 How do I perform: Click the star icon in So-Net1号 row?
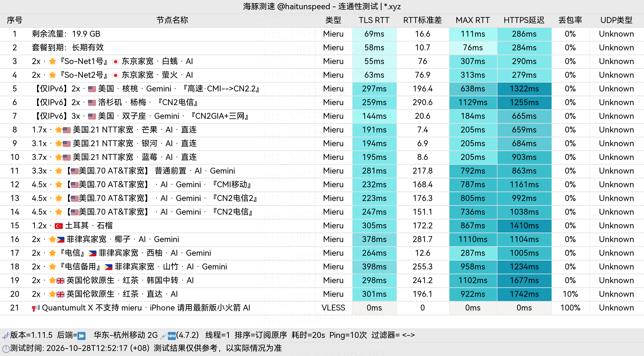[x=52, y=61]
